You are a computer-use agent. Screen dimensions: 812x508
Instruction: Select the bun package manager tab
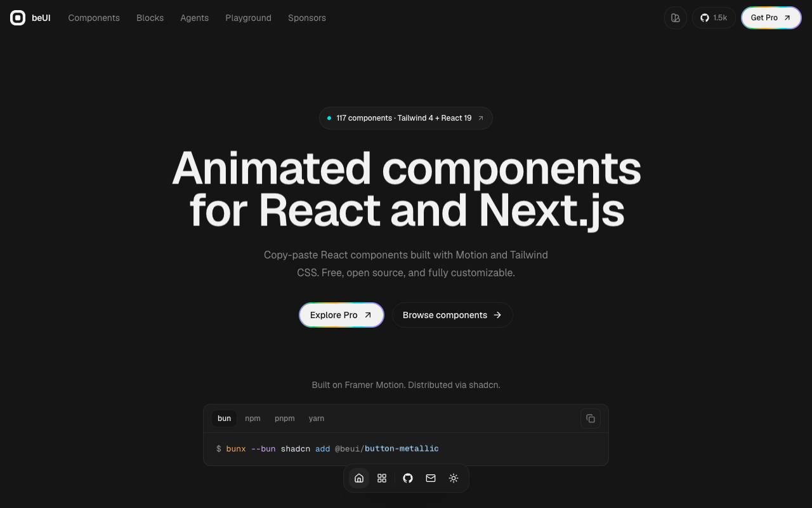224,418
